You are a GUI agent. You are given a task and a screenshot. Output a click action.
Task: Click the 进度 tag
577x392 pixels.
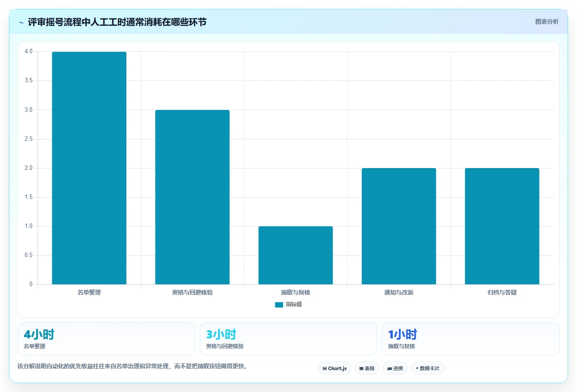[x=395, y=368]
